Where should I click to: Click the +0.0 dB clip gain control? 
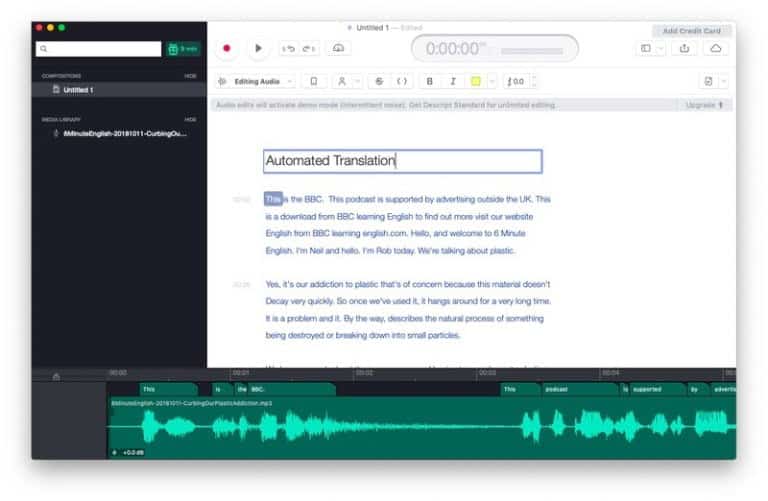pos(129,453)
